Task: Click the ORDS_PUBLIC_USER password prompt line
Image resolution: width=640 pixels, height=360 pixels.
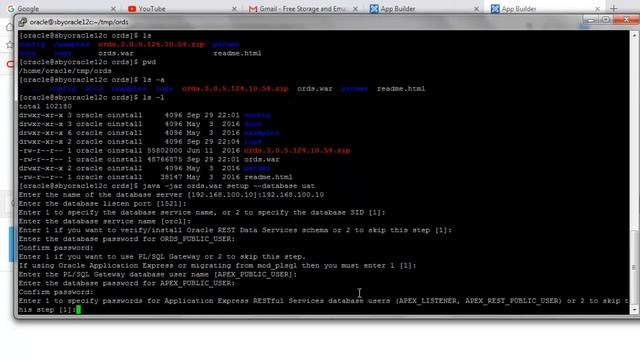Action: pyautogui.click(x=127, y=239)
